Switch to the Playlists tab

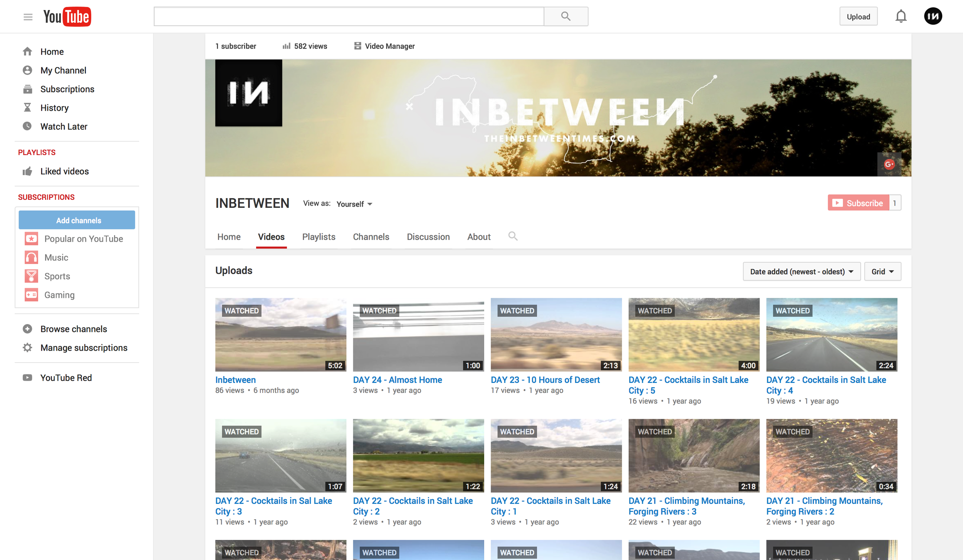(319, 237)
